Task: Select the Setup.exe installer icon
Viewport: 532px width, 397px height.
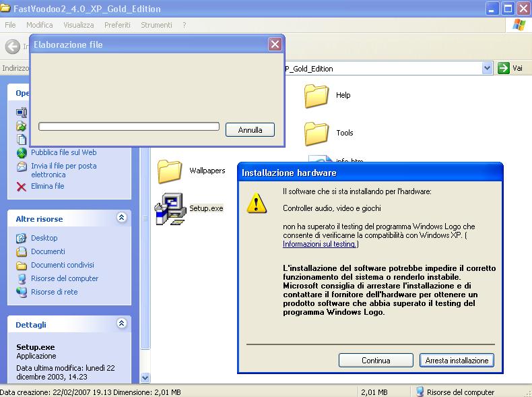Action: tap(170, 209)
